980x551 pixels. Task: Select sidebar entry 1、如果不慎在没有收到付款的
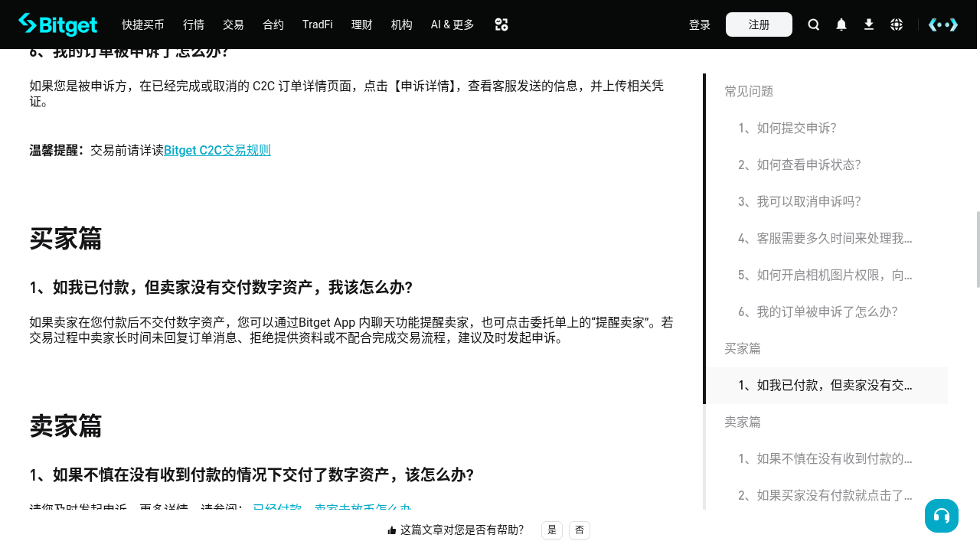click(825, 459)
